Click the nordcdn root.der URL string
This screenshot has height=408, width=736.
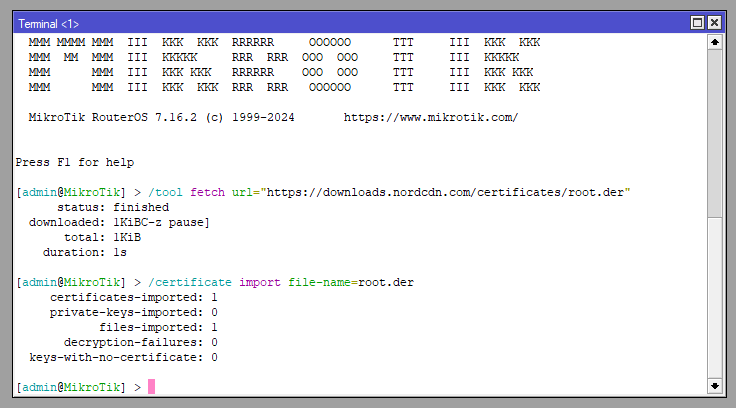coord(445,192)
